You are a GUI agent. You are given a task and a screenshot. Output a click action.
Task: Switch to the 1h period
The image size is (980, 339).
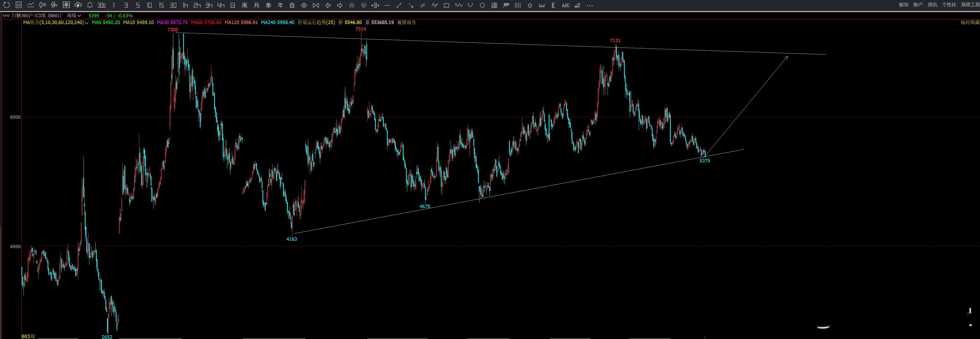click(185, 5)
